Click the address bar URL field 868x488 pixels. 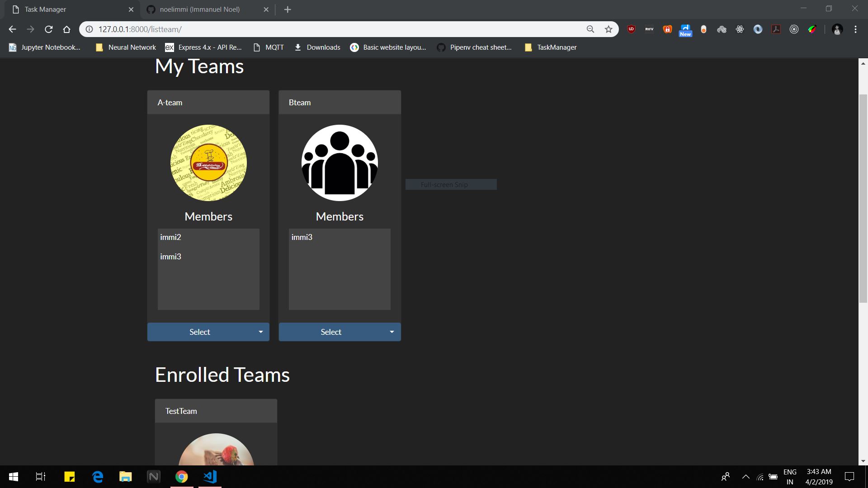click(x=335, y=29)
